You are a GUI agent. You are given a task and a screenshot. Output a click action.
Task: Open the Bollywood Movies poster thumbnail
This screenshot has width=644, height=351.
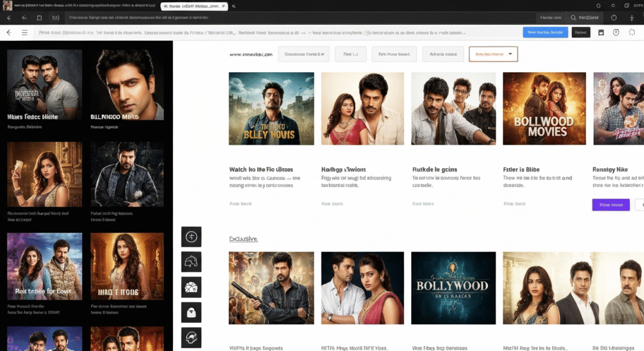point(544,108)
